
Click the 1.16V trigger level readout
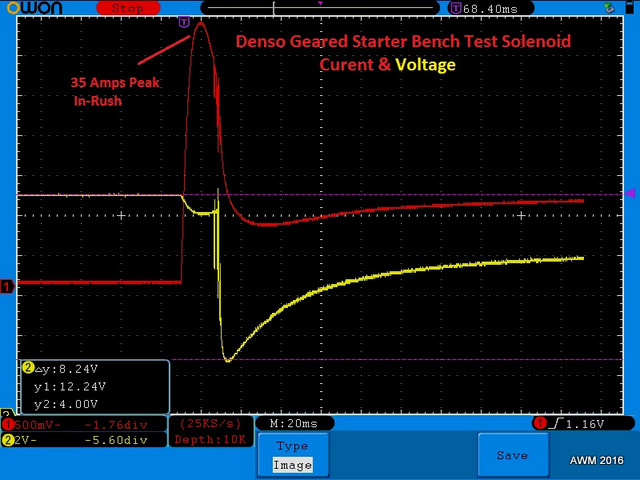click(584, 424)
